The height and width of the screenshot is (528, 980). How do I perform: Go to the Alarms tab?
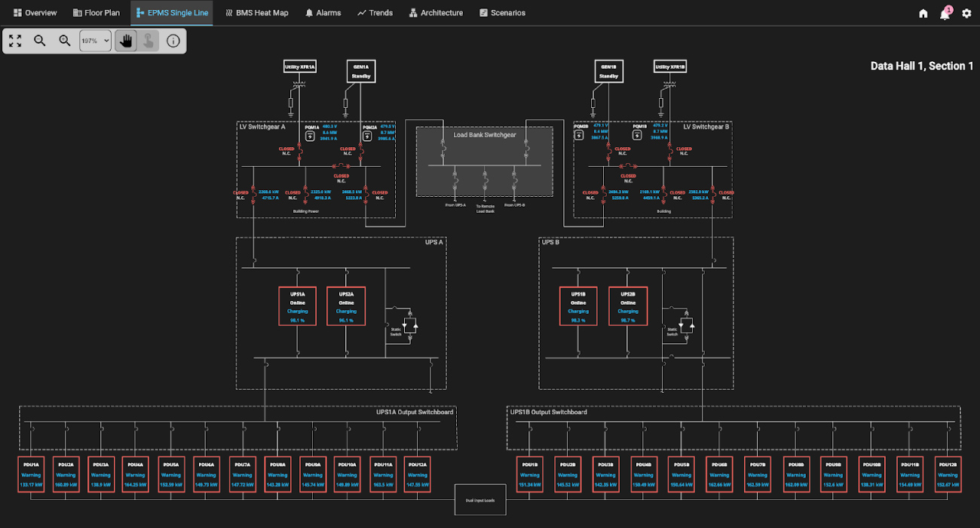click(323, 13)
